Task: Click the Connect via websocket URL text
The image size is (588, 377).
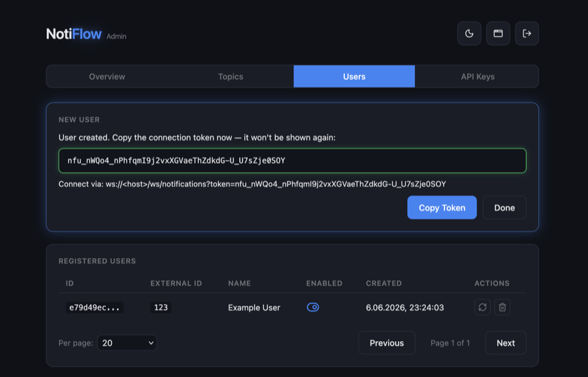Action: pyautogui.click(x=252, y=184)
